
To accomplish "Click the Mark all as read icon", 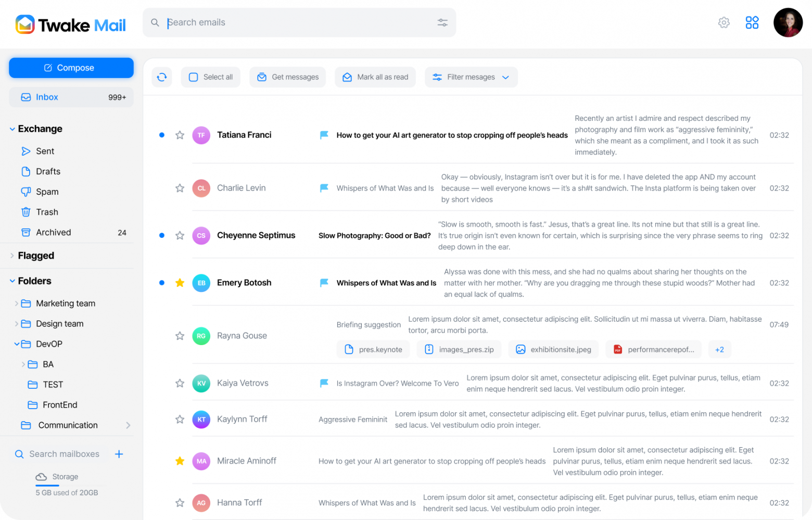I will (347, 77).
